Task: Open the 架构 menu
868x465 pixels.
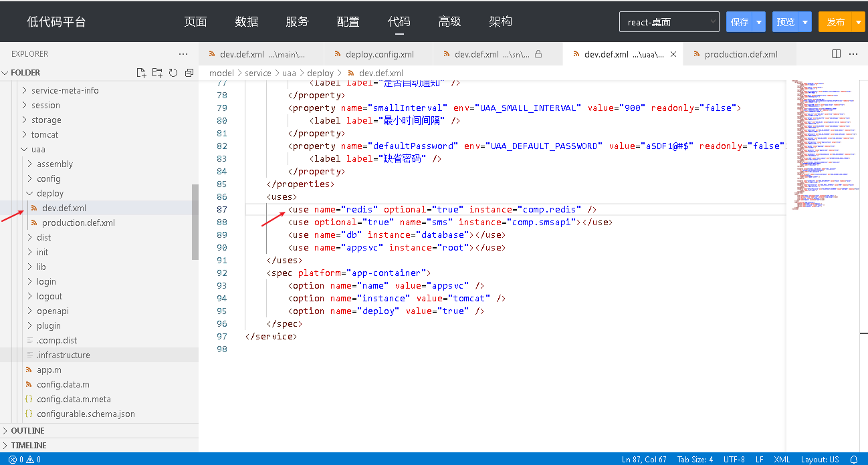Action: point(501,21)
